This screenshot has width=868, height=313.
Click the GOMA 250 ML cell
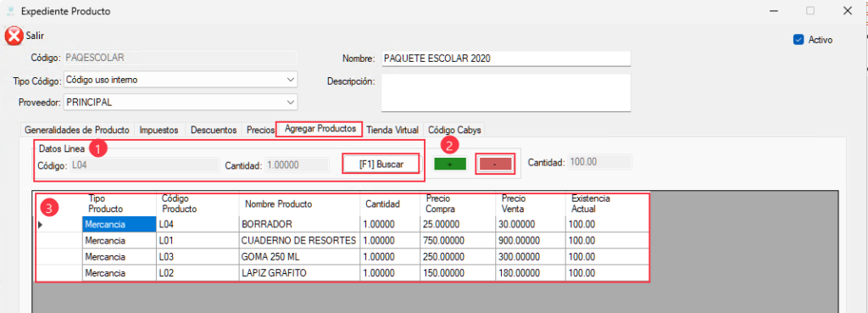click(x=299, y=256)
